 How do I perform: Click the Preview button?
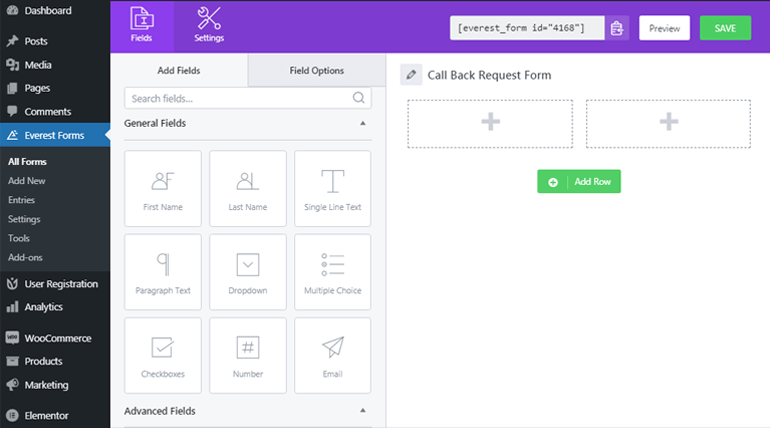click(x=664, y=28)
